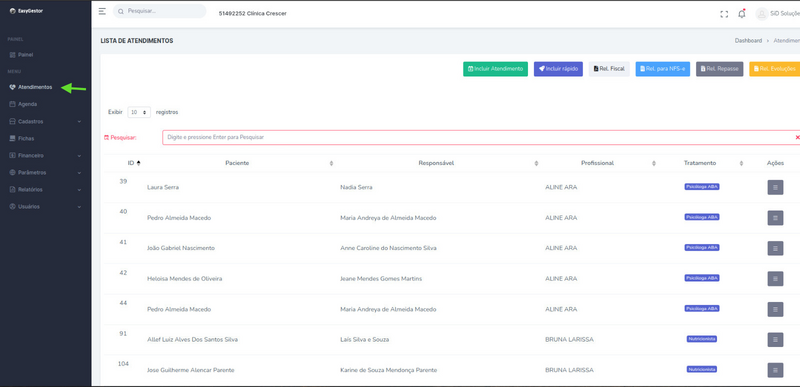Screen dimensions: 800x387
Task: Sort by Paciente column arrows
Action: tap(331, 163)
